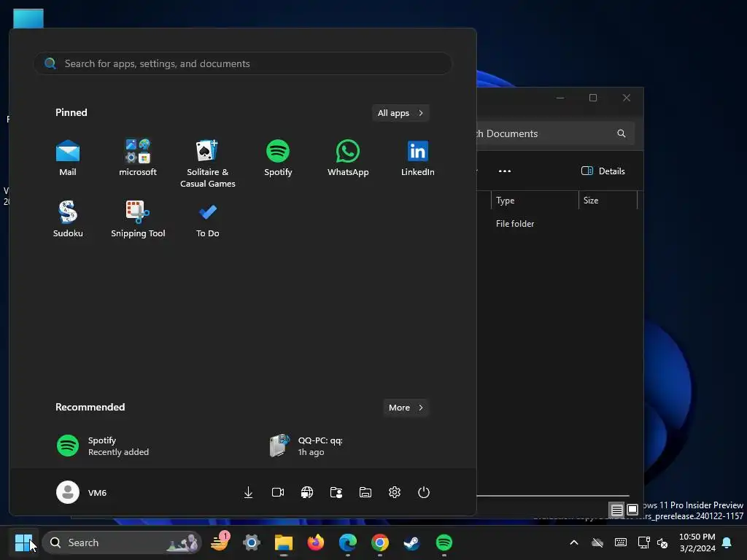Open Settings gear in Start footer

[x=395, y=492]
